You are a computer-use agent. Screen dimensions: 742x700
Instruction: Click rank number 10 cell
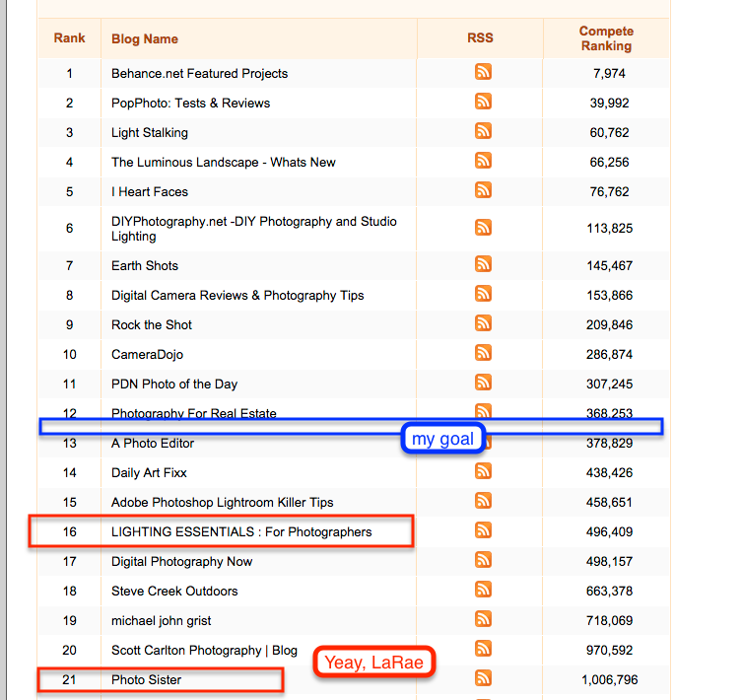pyautogui.click(x=70, y=355)
